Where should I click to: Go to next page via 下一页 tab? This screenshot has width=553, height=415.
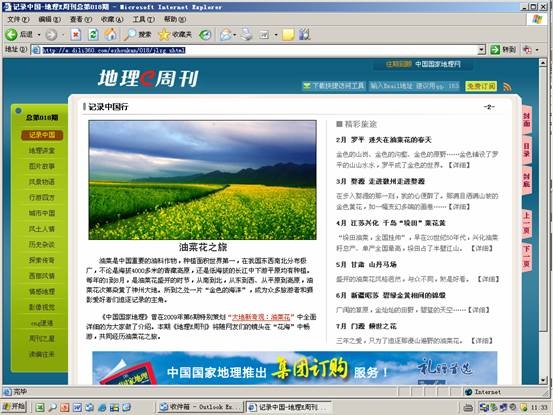527,256
